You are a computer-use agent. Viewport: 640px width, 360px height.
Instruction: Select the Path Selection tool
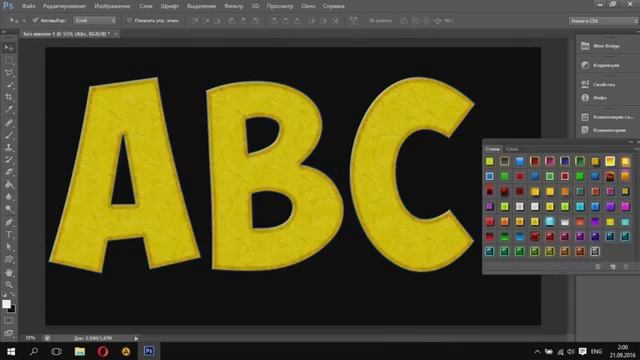coord(9,247)
